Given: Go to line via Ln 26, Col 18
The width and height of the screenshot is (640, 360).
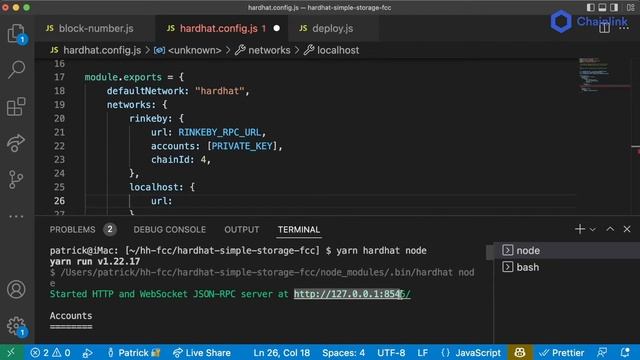Looking at the screenshot, I should click(281, 352).
